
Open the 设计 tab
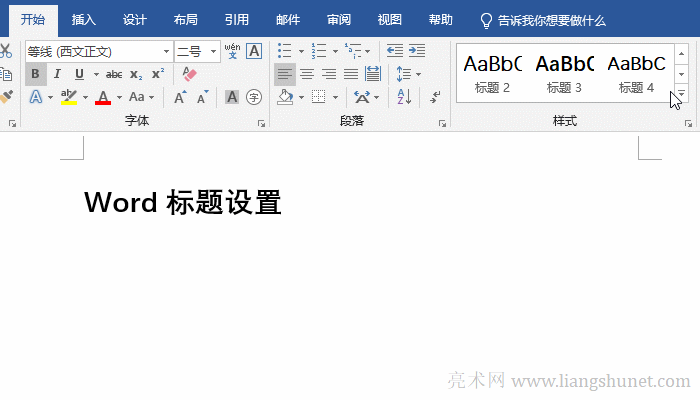135,20
